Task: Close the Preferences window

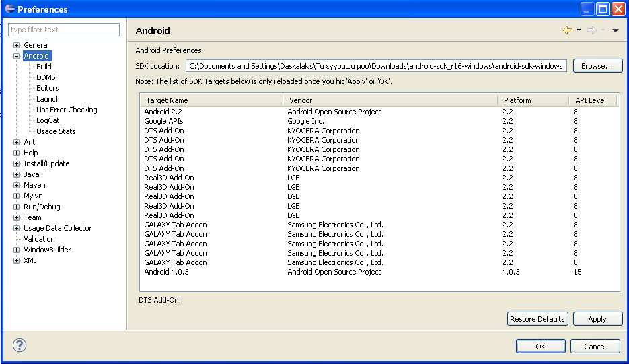Action: point(618,9)
